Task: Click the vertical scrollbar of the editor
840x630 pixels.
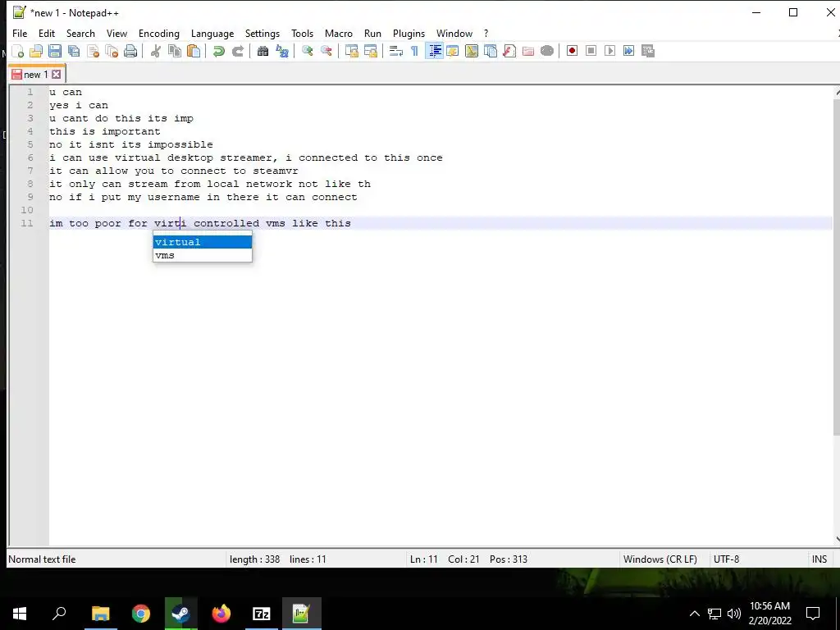Action: [x=837, y=268]
